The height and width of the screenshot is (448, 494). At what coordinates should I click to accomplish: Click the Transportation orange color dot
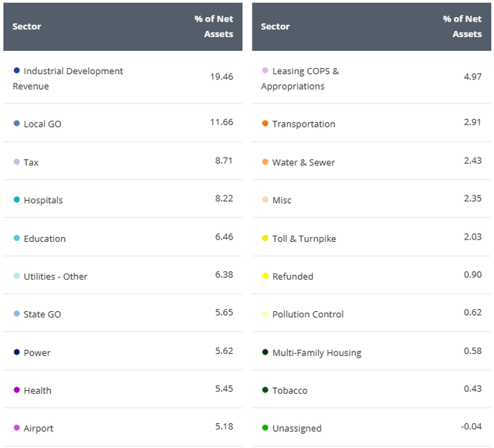pyautogui.click(x=266, y=124)
